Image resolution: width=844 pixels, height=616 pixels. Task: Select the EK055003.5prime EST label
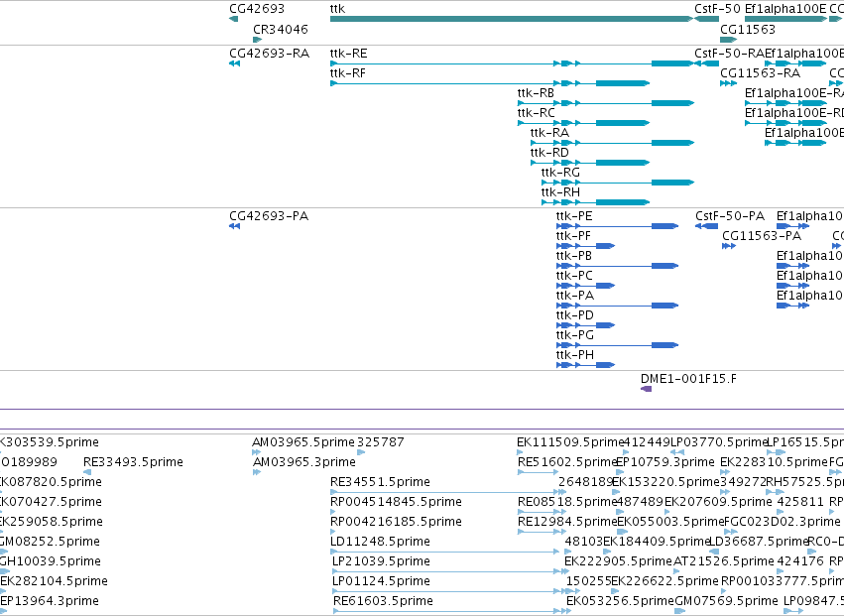670,522
